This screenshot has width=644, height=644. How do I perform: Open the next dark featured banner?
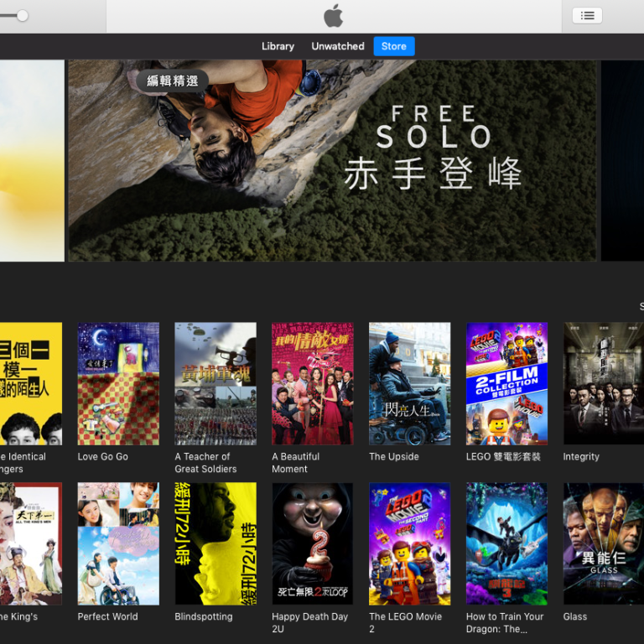click(x=623, y=161)
